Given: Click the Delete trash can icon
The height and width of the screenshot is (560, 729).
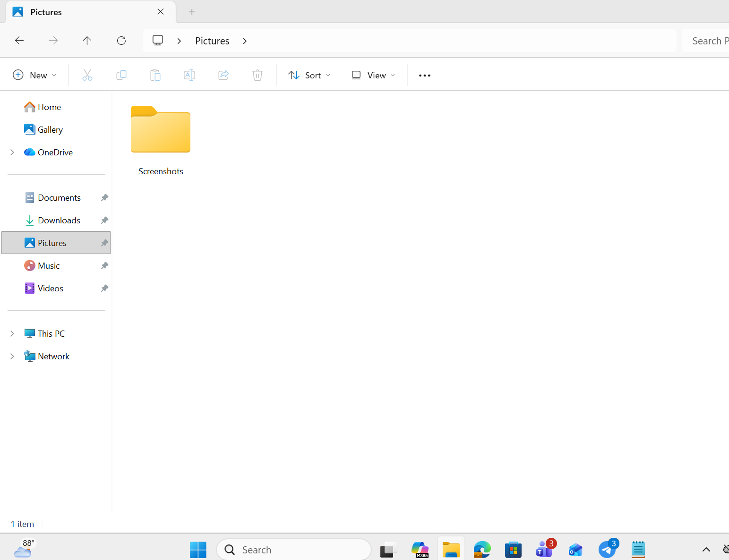Looking at the screenshot, I should [x=257, y=75].
